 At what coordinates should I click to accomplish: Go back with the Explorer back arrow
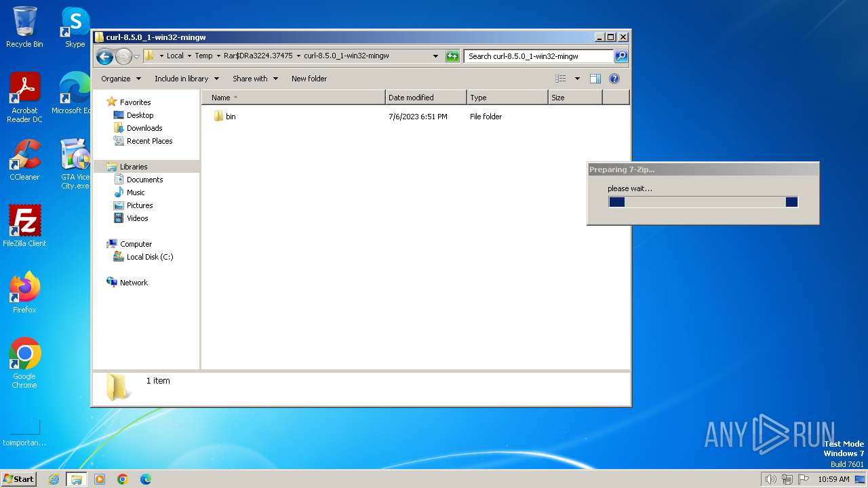pyautogui.click(x=104, y=56)
